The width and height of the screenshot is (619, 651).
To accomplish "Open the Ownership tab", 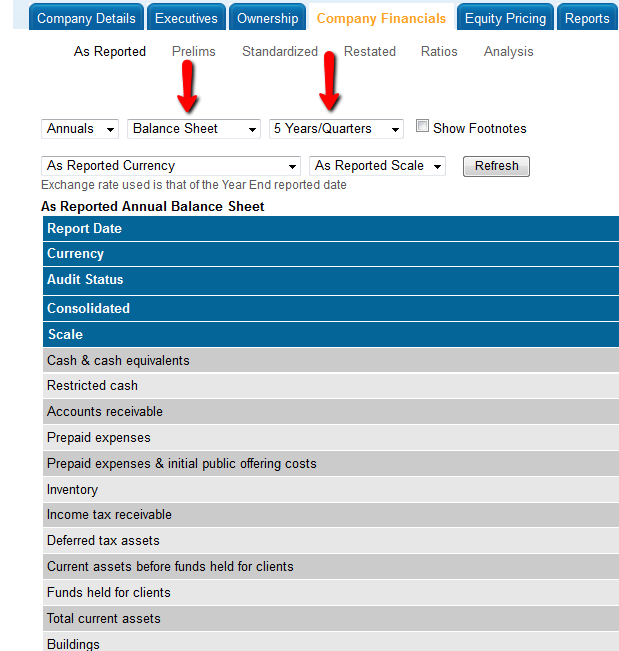I will [x=267, y=17].
